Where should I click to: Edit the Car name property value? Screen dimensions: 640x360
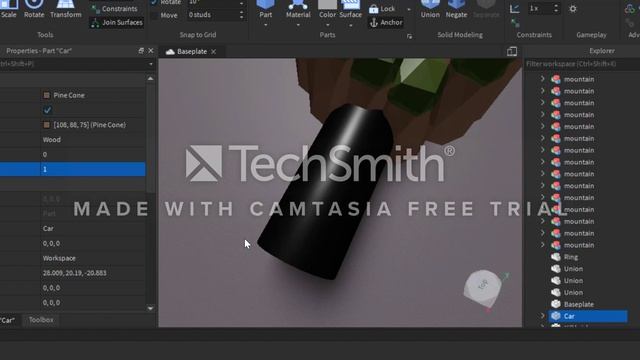click(93, 228)
